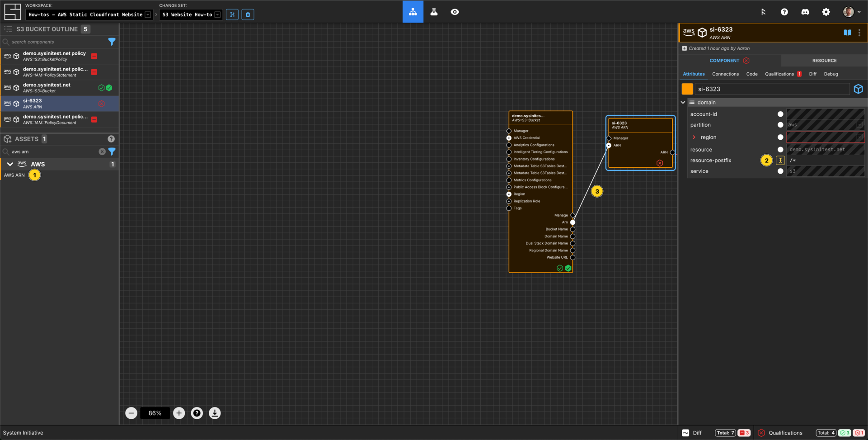
Task: Select the AWS::IAM::PolicyDocument component
Action: tap(60, 119)
